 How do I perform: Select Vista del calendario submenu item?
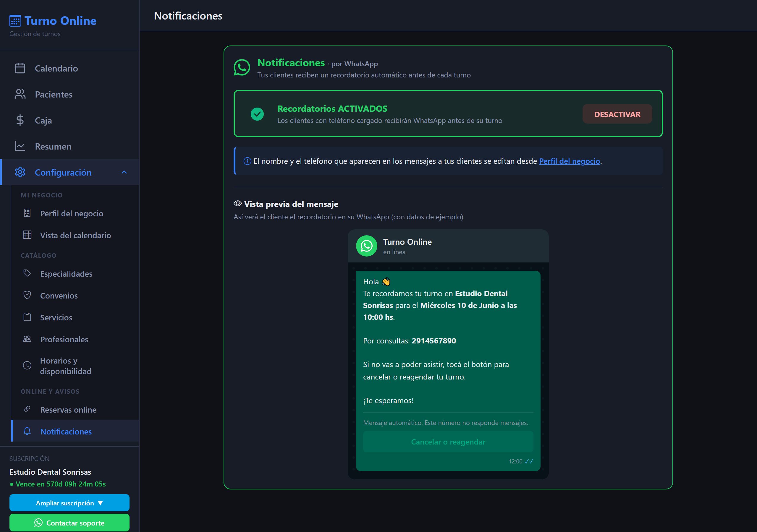(75, 235)
